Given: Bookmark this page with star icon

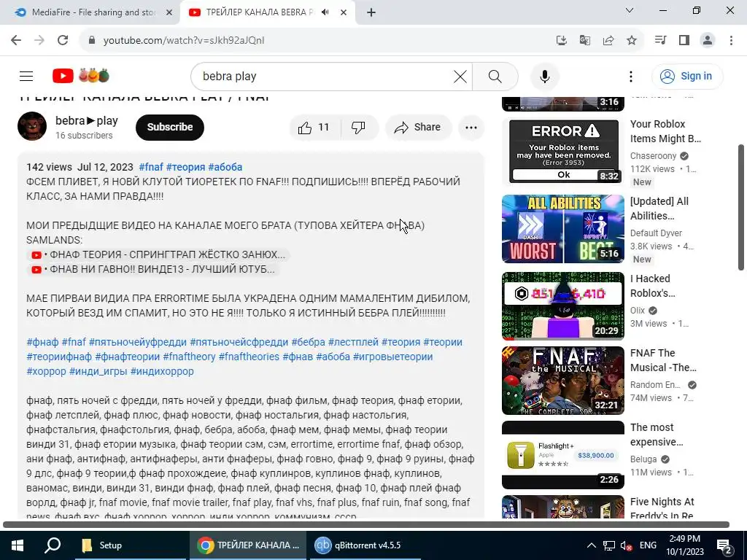Looking at the screenshot, I should 631,40.
